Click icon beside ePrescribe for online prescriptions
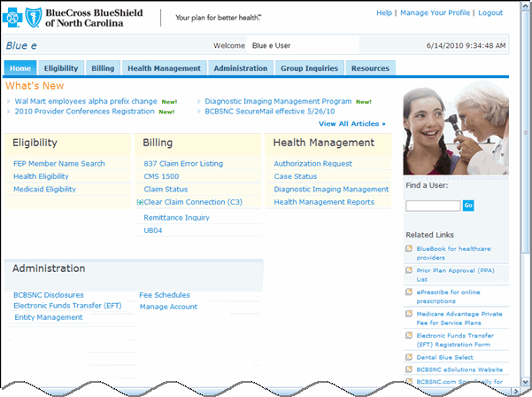The image size is (532, 397). click(x=408, y=292)
